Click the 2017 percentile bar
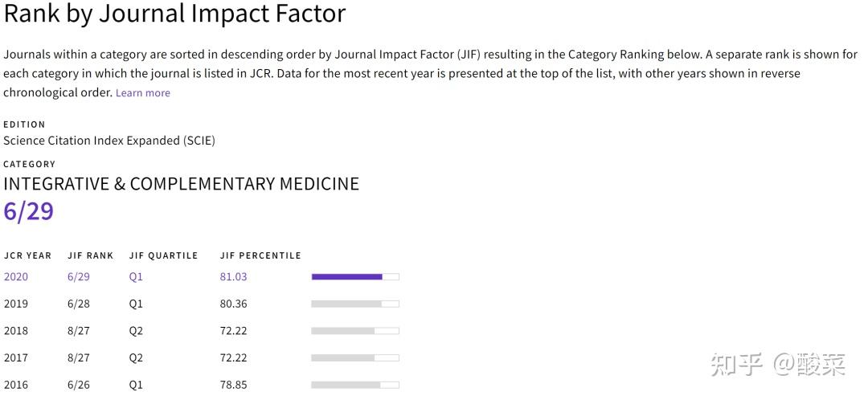Viewport: 868px width, 400px height. (x=354, y=358)
